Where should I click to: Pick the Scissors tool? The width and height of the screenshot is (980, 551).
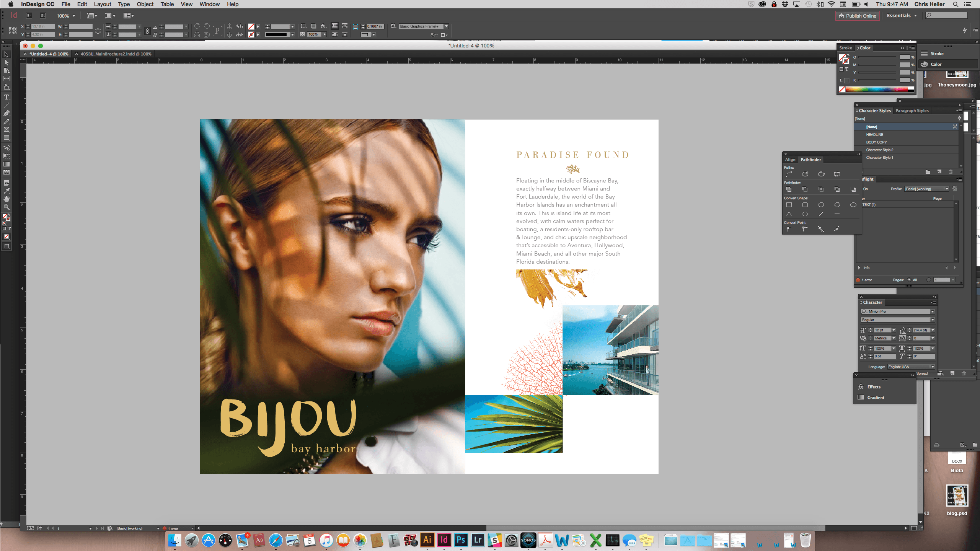coord(7,148)
